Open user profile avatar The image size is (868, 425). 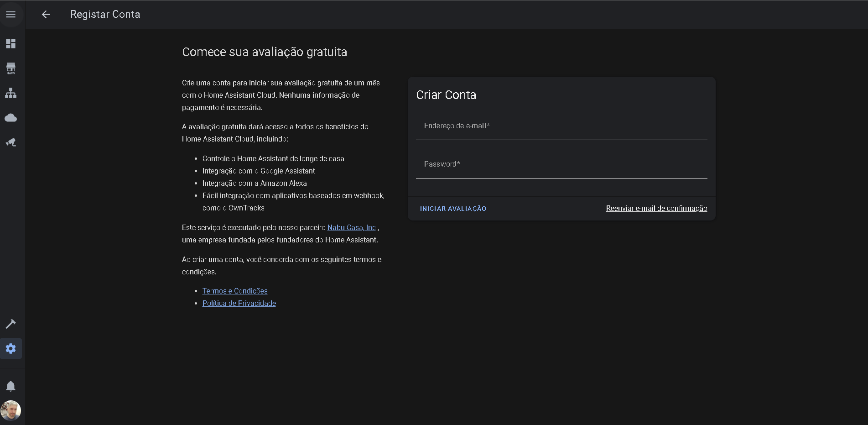click(10, 410)
